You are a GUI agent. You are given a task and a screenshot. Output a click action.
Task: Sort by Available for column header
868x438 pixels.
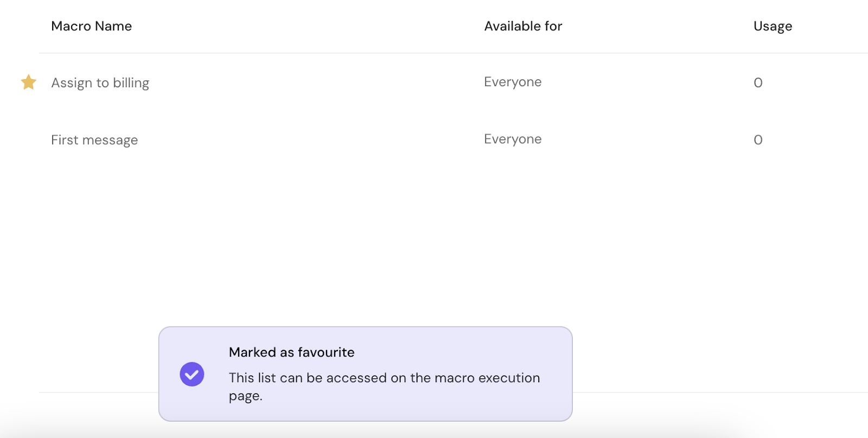(x=522, y=26)
